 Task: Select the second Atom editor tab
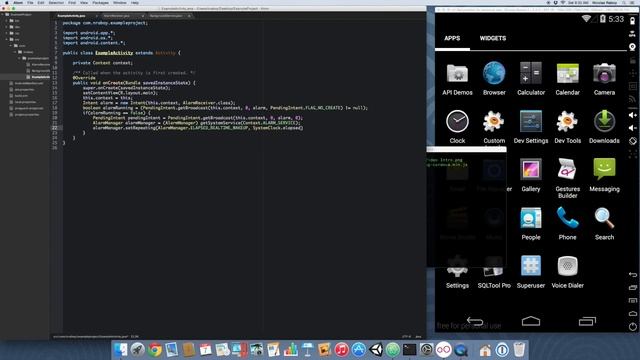pyautogui.click(x=122, y=16)
